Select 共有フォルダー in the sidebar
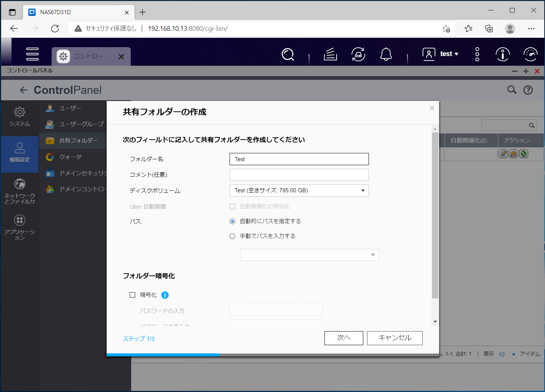 coord(73,141)
